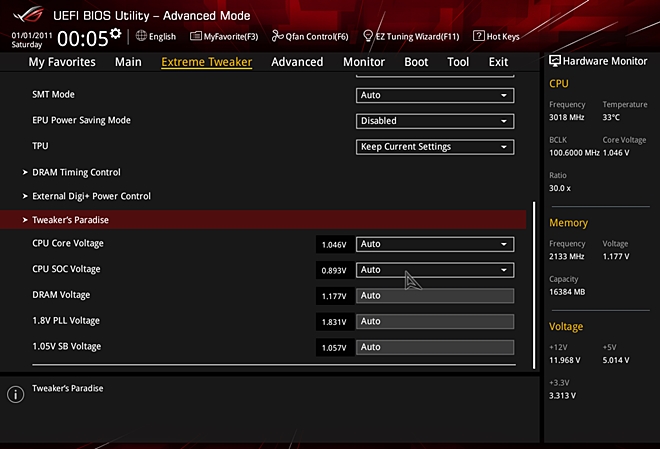
Task: Open the SMT Mode dropdown
Action: 435,95
